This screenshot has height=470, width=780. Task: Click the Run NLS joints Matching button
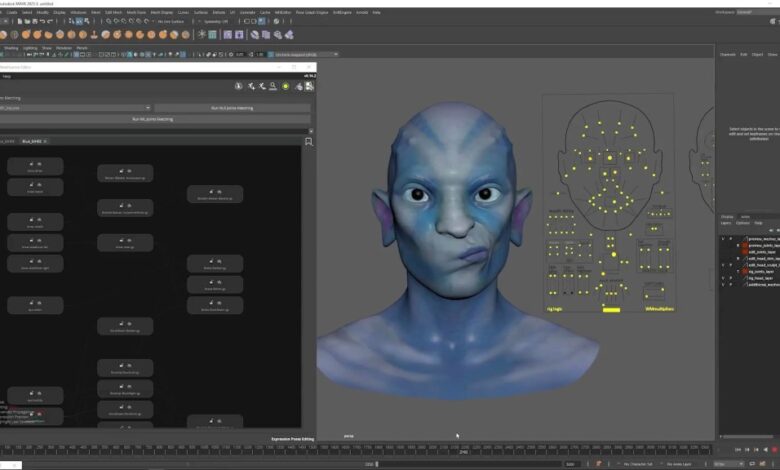232,108
